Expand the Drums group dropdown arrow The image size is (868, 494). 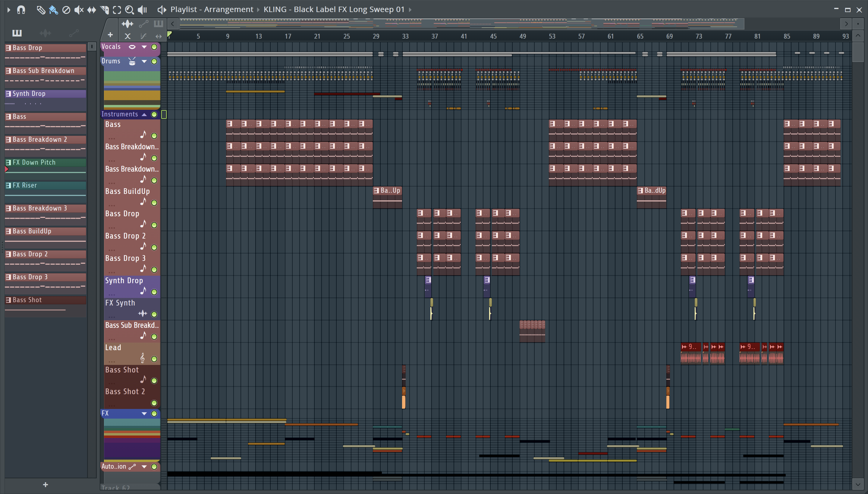(x=144, y=62)
